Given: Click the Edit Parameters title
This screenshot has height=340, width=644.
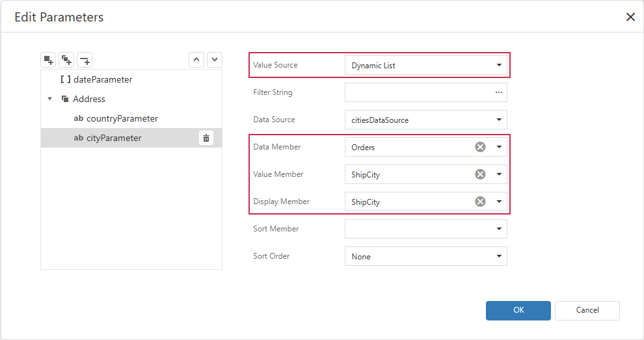Looking at the screenshot, I should pos(59,18).
